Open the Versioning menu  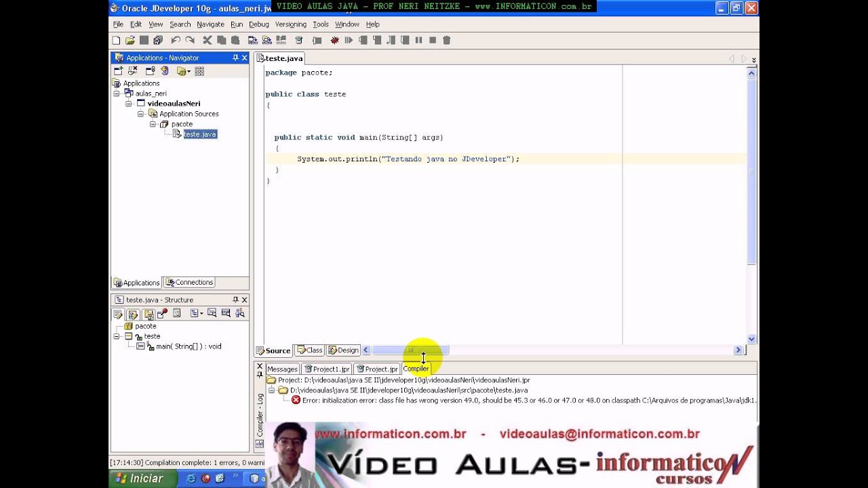point(291,24)
